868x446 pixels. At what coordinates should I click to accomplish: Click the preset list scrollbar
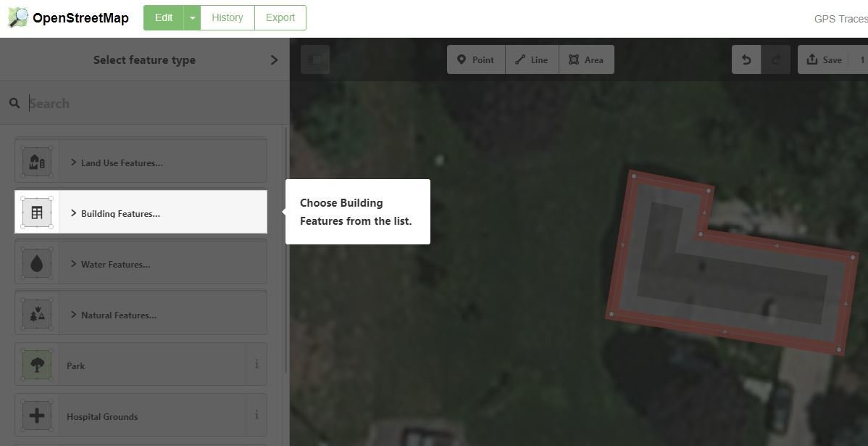pyautogui.click(x=285, y=249)
